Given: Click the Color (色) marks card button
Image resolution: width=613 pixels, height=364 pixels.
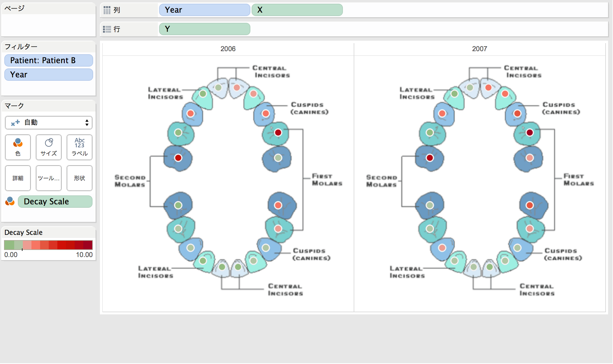Looking at the screenshot, I should 18,147.
